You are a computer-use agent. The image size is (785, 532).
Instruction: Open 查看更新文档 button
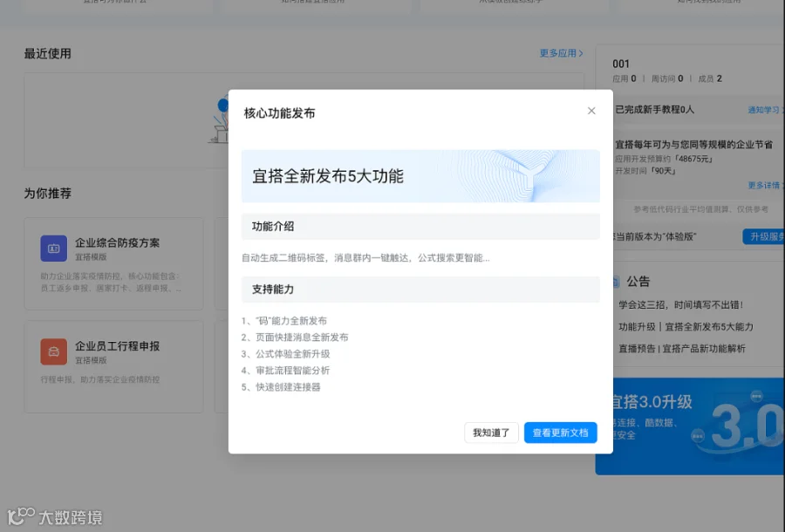tap(560, 433)
